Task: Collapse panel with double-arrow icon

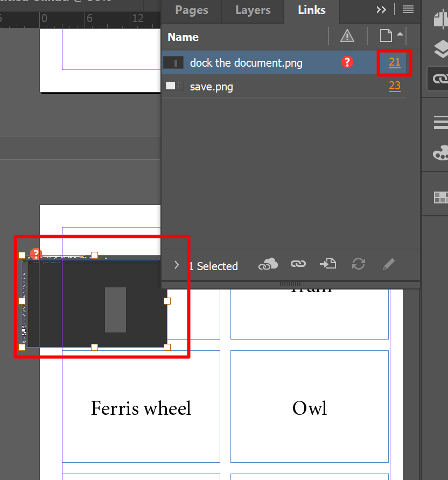Action: click(381, 10)
